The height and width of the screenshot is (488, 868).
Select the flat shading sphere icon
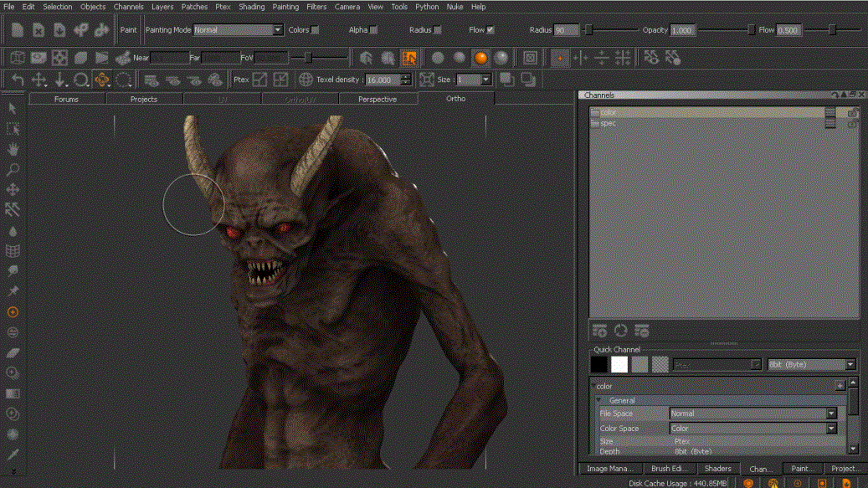pyautogui.click(x=438, y=58)
